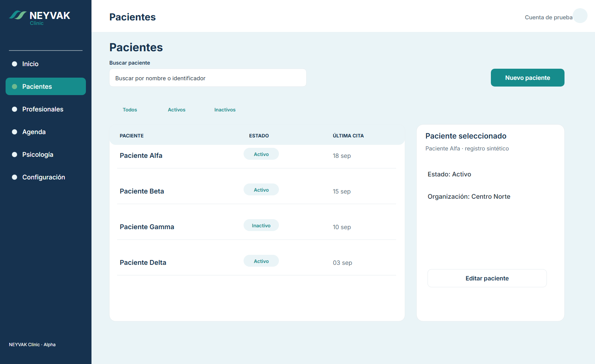Open the account avatar circle
This screenshot has width=595, height=364.
click(580, 16)
